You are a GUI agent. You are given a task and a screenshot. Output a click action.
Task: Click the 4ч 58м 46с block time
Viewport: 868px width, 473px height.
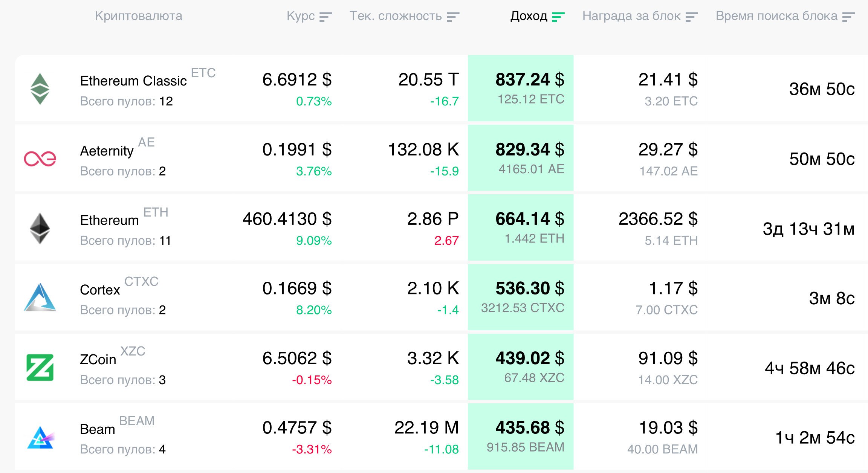810,368
